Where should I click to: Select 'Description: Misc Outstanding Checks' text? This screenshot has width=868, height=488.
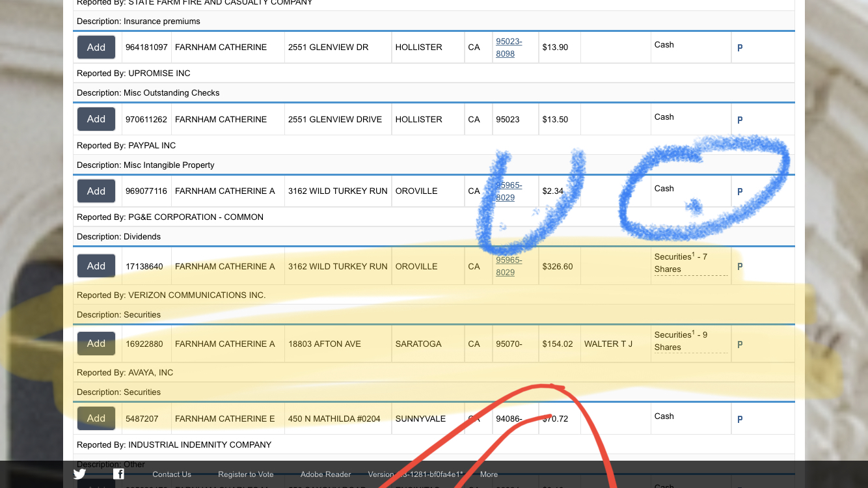pos(148,93)
